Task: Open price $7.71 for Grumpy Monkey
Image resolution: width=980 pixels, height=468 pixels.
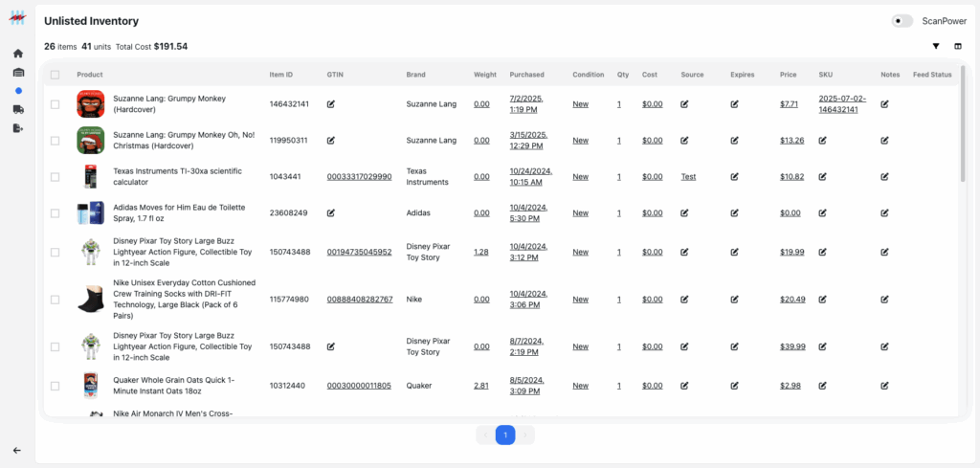Action: 789,104
